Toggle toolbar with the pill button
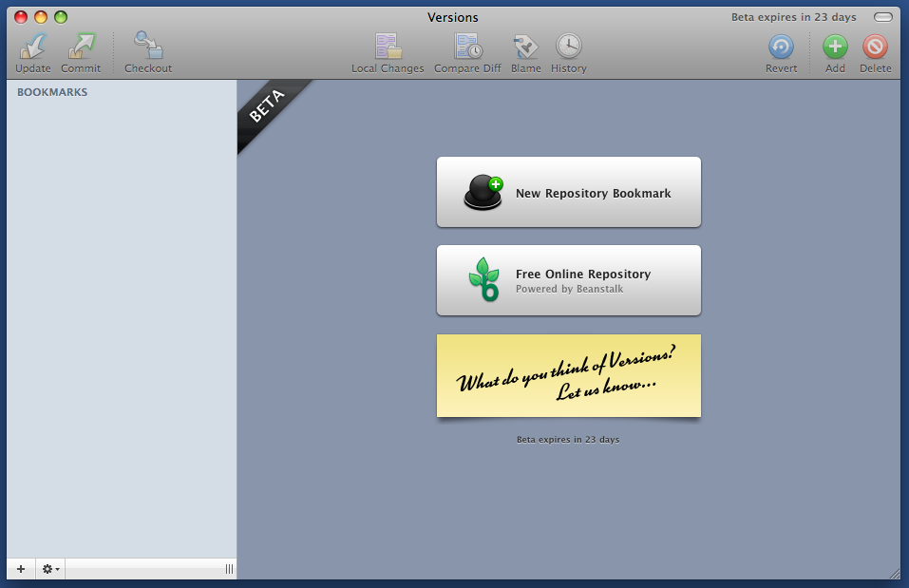Viewport: 909px width, 588px height. 883,17
